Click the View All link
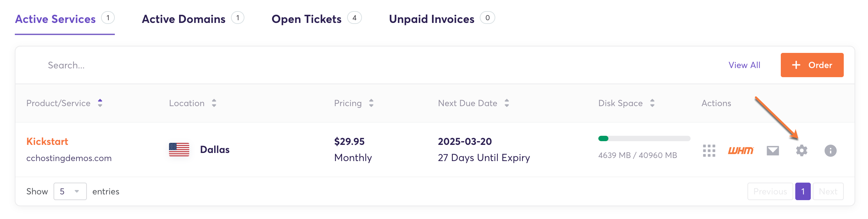This screenshot has height=219, width=868. coord(744,65)
